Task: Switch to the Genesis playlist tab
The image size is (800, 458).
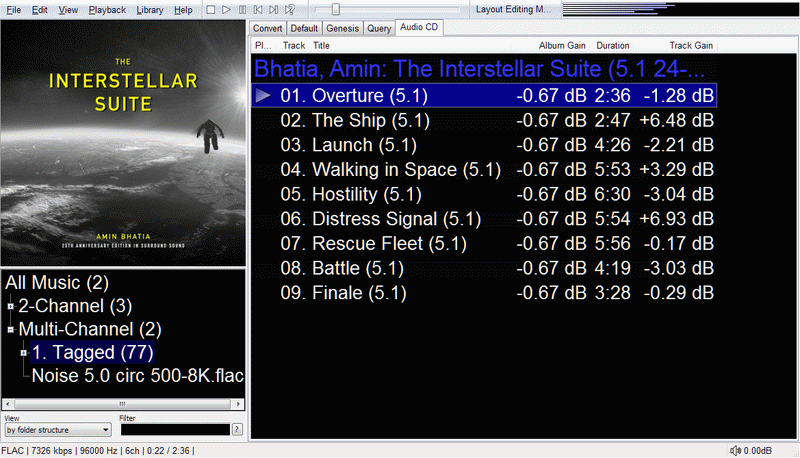Action: 342,29
